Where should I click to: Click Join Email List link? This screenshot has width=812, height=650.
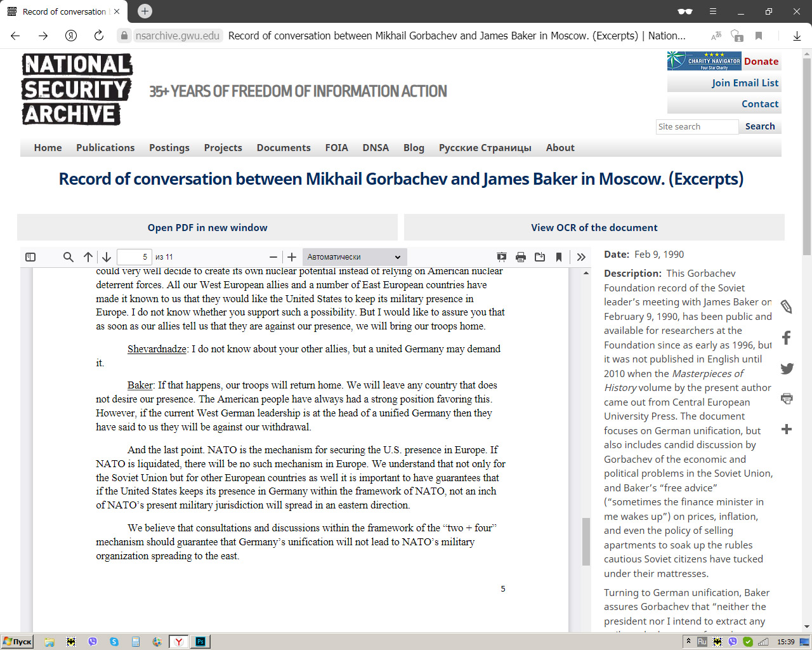[745, 83]
